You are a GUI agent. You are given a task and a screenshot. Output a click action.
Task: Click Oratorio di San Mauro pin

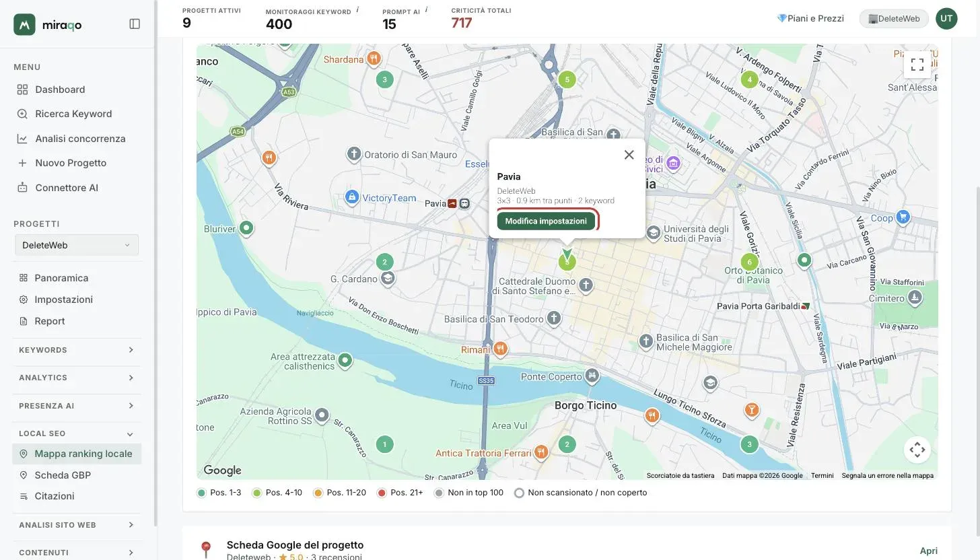coord(354,154)
